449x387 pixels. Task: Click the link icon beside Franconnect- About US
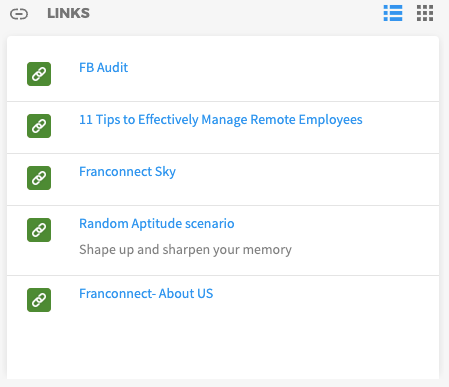(39, 300)
